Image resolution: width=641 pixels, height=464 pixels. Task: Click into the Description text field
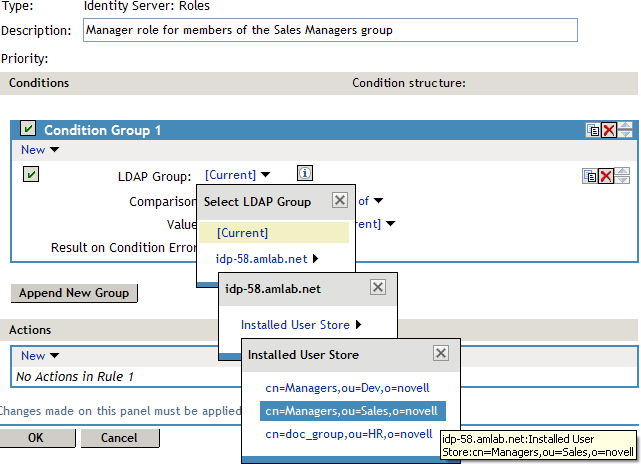pos(330,30)
